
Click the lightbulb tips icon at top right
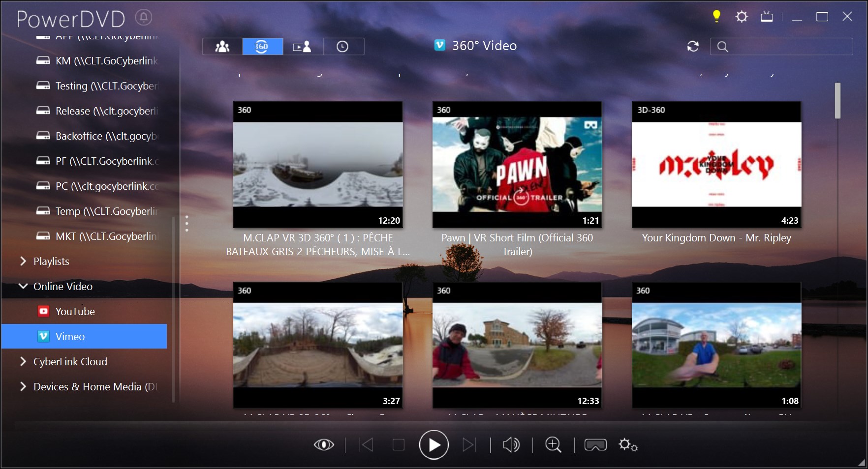[716, 16]
